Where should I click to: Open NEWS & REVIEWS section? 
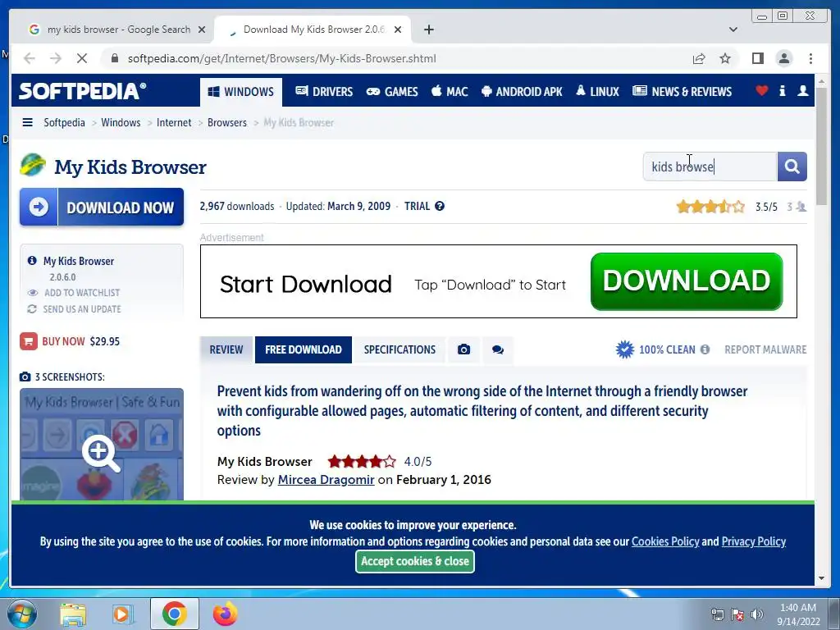(x=682, y=92)
